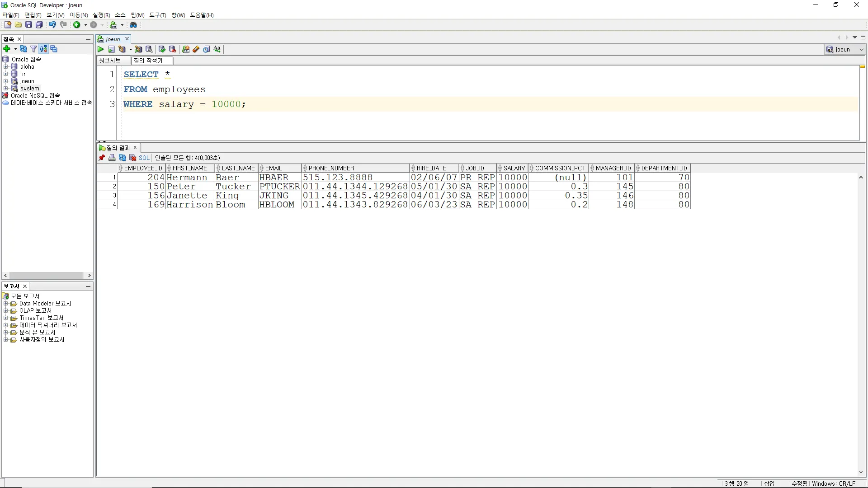Viewport: 868px width, 488px height.
Task: Run statement with green play icon
Action: coord(101,49)
